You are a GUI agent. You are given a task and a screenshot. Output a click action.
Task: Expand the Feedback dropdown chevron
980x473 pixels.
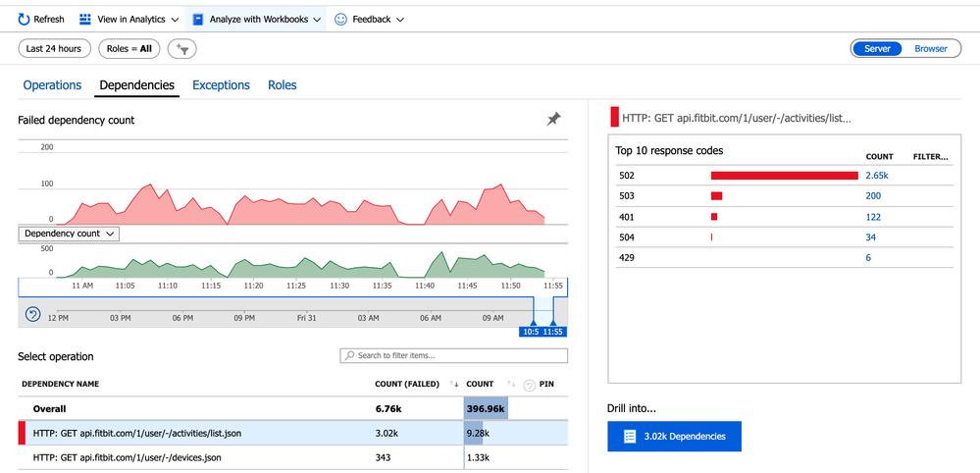pos(400,20)
